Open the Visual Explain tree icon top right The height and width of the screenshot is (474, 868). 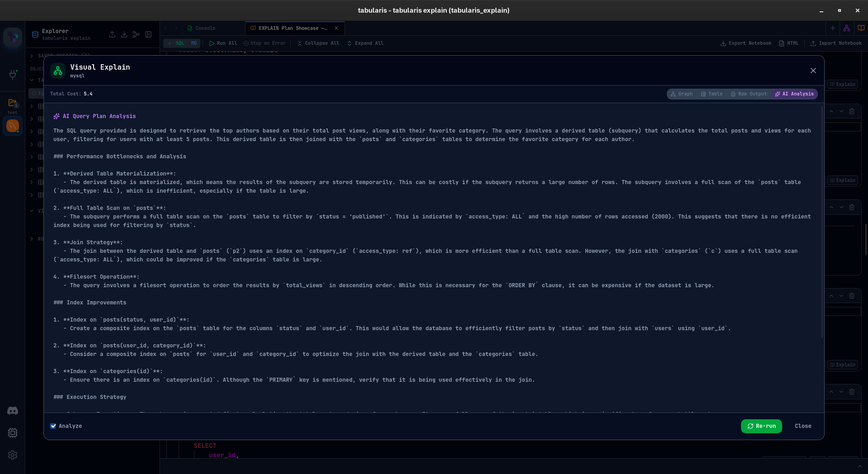(x=846, y=28)
